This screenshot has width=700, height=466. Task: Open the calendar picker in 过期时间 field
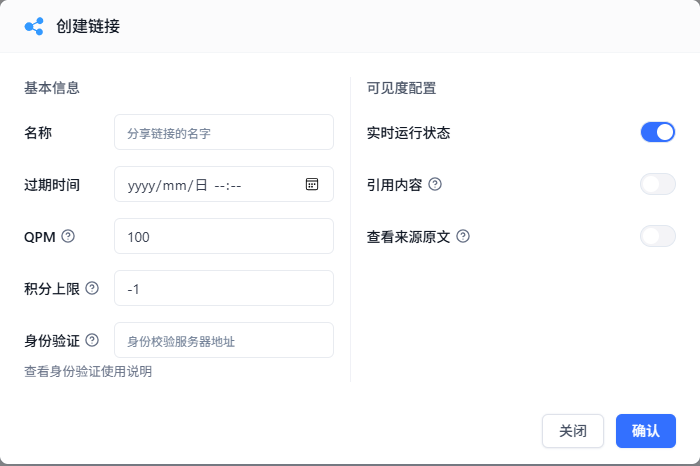pyautogui.click(x=312, y=184)
